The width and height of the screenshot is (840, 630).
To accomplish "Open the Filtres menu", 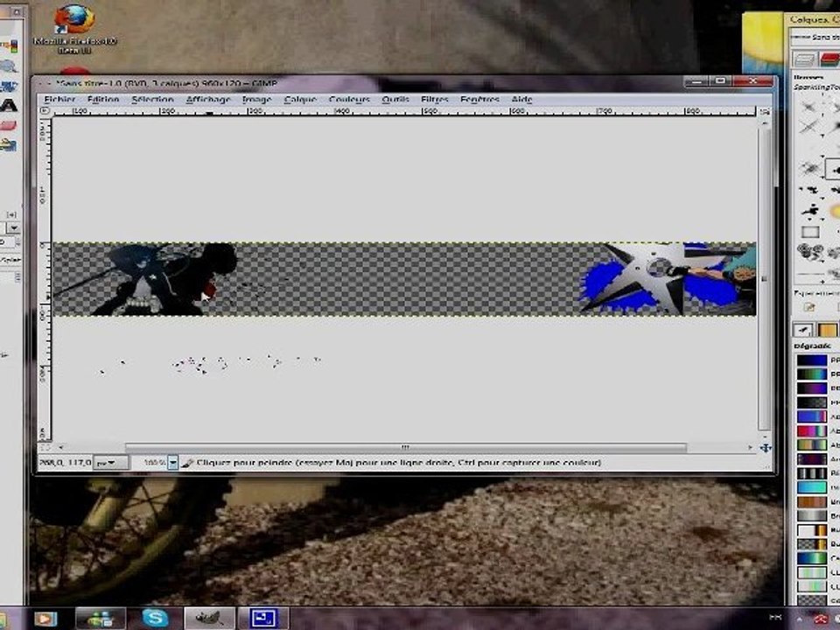I will tap(435, 100).
